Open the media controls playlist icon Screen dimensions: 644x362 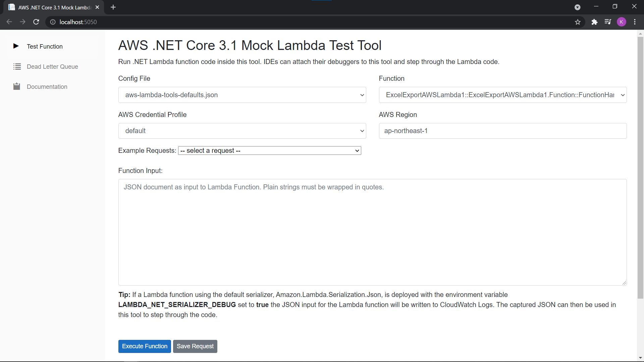(x=608, y=22)
